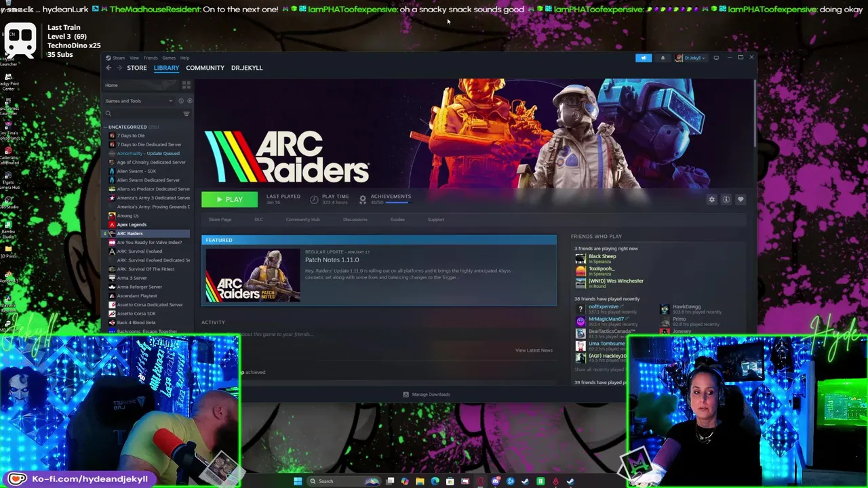Image resolution: width=868 pixels, height=488 pixels.
Task: Open File Explorer from taskbar
Action: (x=420, y=481)
